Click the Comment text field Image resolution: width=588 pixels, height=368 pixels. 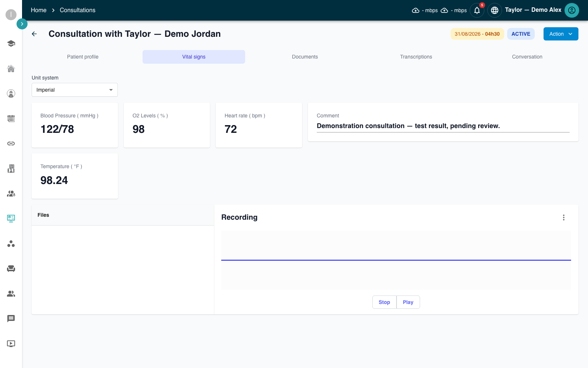443,126
